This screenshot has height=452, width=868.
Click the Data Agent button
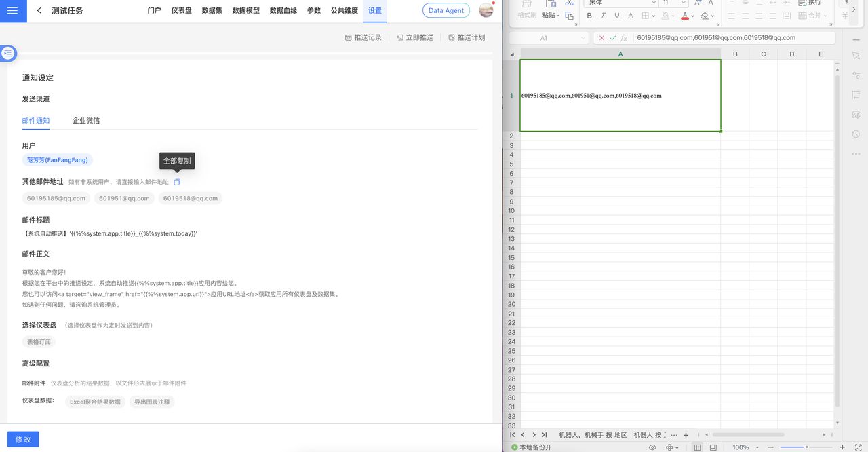(446, 11)
